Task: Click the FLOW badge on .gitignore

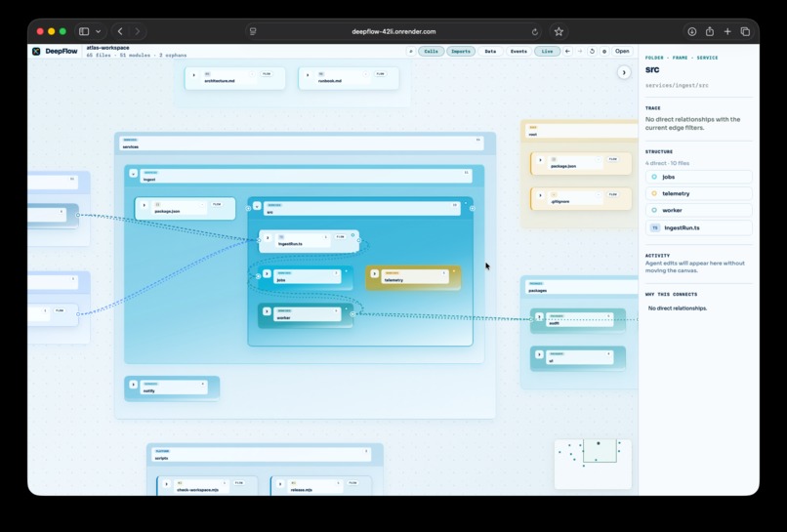Action: 613,194
